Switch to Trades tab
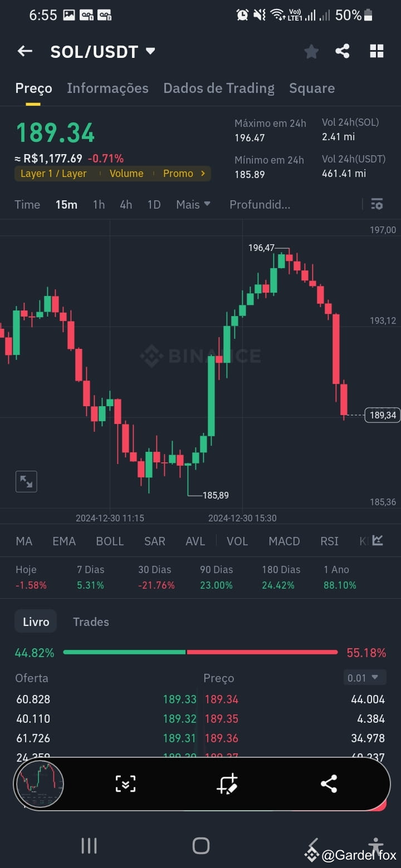The height and width of the screenshot is (868, 401). (91, 622)
